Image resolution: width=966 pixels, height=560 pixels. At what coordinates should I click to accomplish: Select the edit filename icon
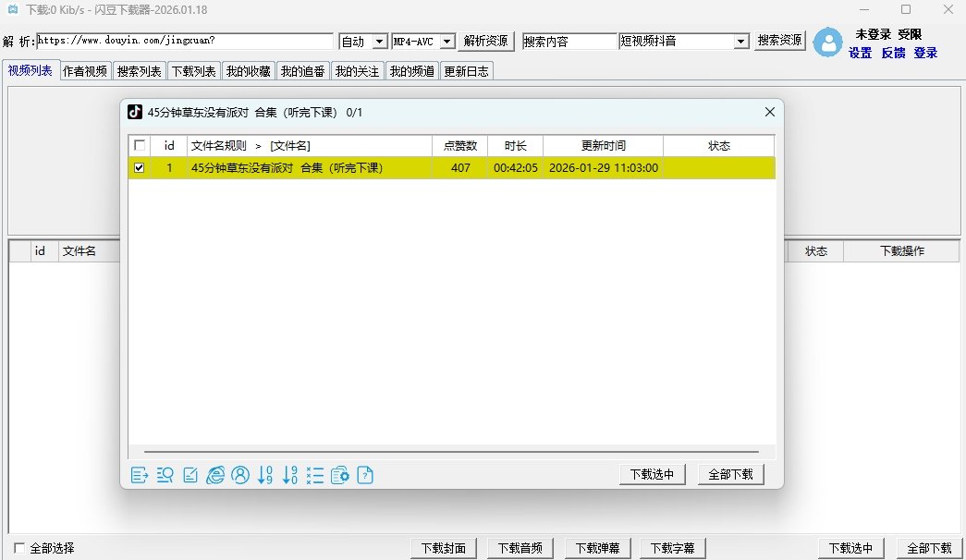(x=190, y=474)
